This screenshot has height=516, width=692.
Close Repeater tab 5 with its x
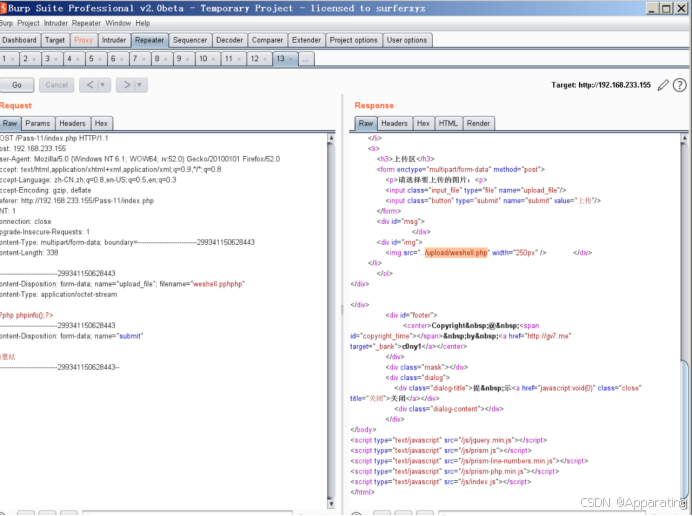(100, 59)
